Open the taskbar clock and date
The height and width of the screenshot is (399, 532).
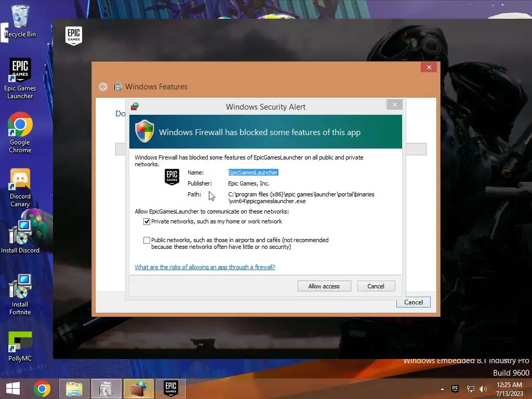(510, 389)
